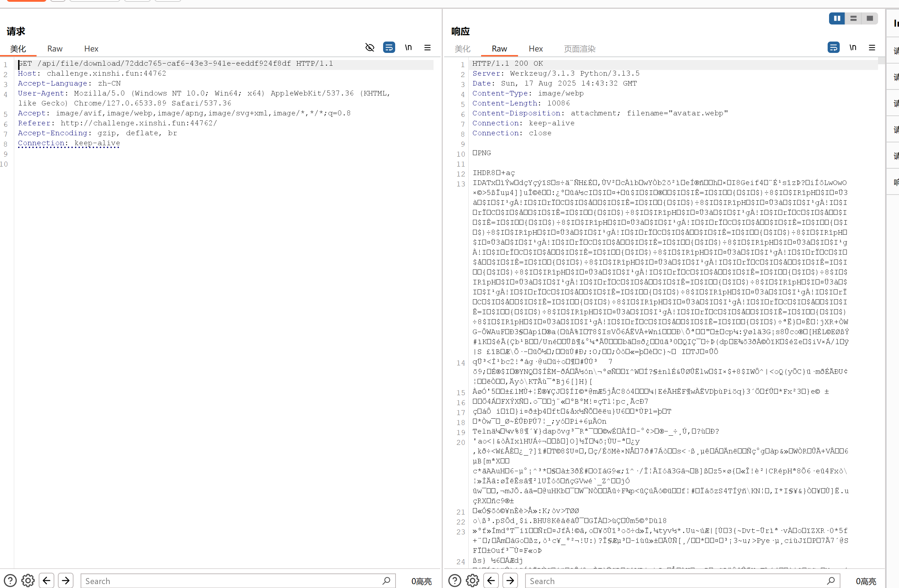Select request Hex tab
This screenshot has height=588, width=899.
point(91,49)
